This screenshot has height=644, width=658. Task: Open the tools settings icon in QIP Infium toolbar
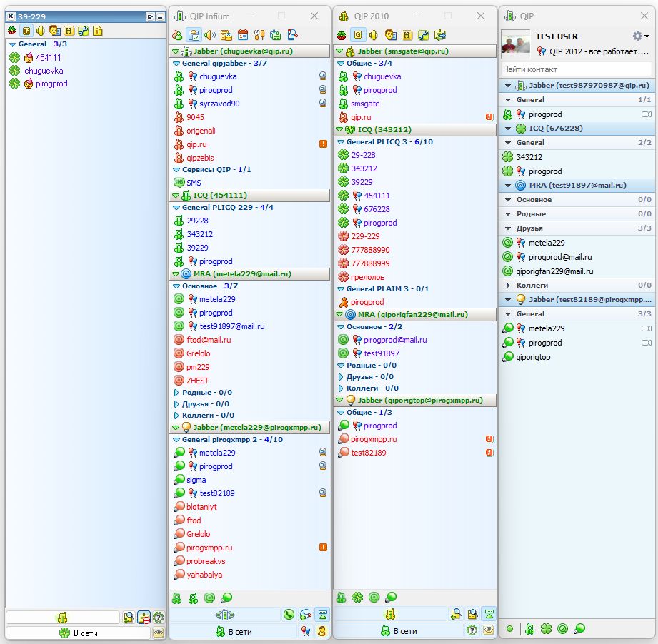(259, 35)
